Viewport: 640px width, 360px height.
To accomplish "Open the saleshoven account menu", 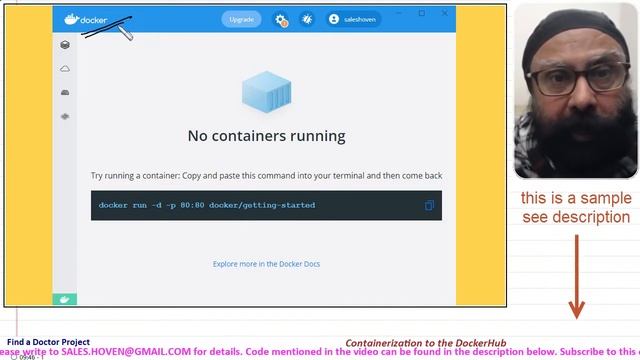I will (353, 19).
